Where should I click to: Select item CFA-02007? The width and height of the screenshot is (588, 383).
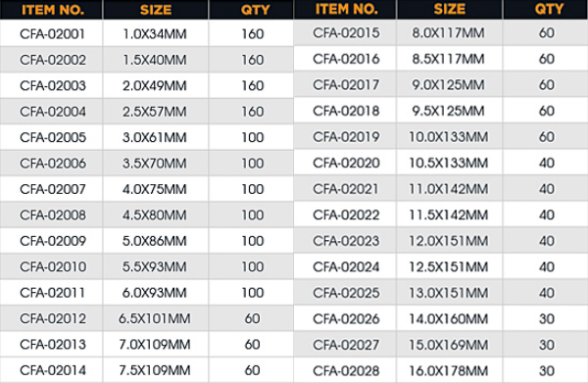(x=53, y=189)
